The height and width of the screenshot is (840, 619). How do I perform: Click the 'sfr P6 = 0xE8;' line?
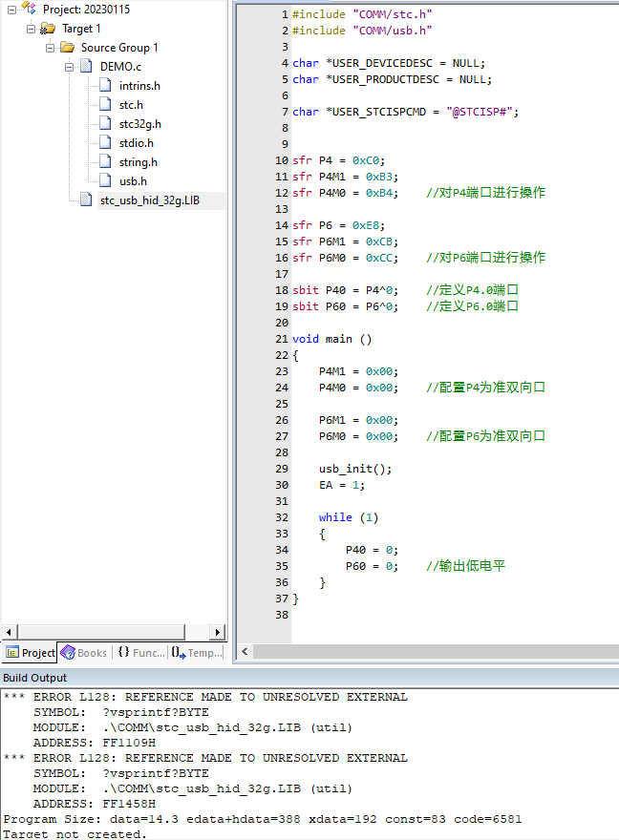[339, 225]
